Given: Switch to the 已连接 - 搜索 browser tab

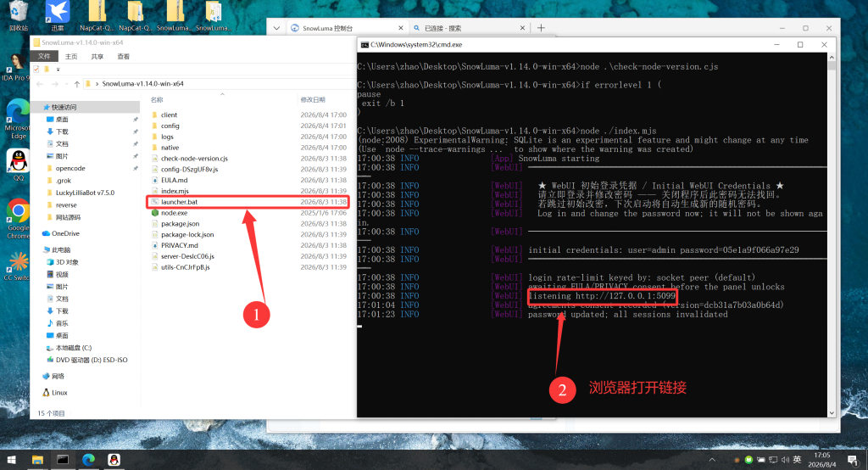Looking at the screenshot, I should [470, 28].
